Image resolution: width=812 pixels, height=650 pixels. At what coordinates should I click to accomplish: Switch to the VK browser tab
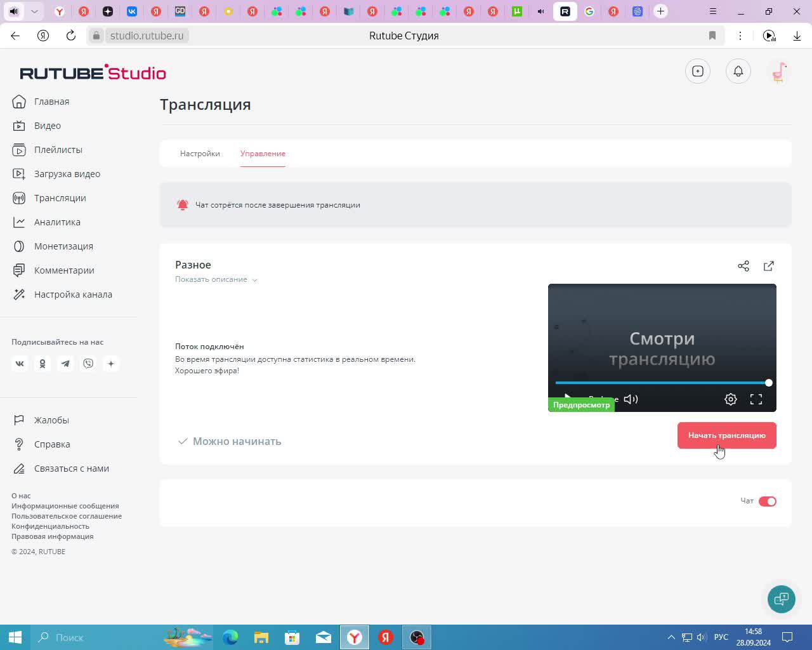132,11
